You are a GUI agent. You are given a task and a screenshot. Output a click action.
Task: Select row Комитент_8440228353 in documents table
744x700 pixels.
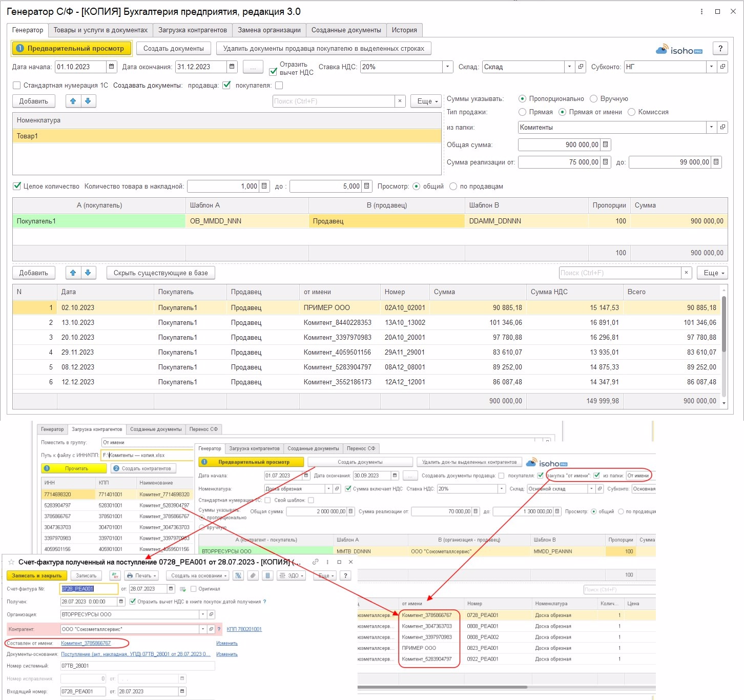[x=367, y=322]
